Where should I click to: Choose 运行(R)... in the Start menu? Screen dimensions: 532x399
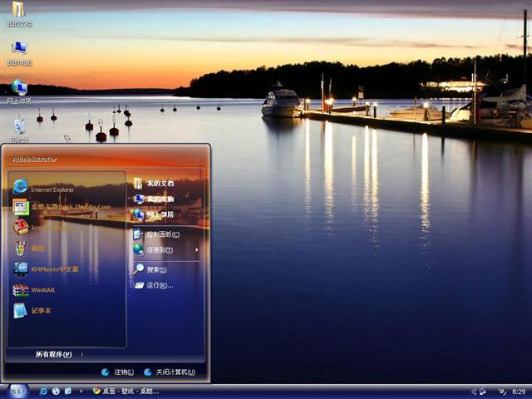point(160,285)
